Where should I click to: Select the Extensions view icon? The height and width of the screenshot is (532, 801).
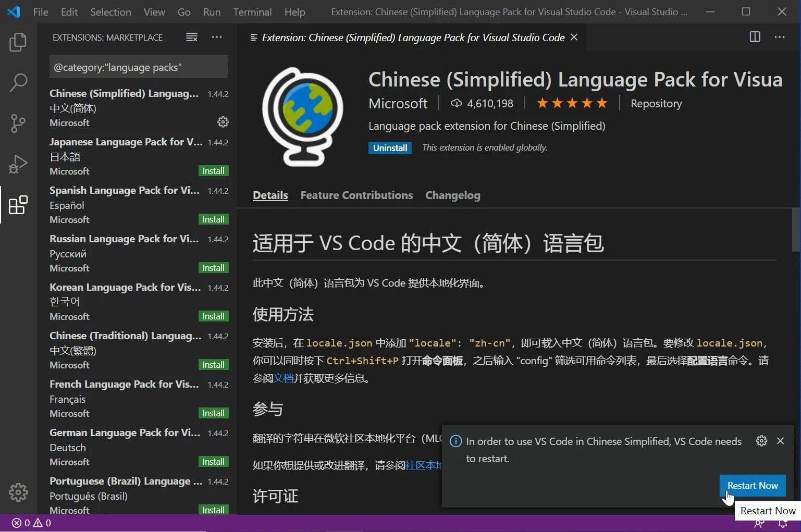[x=18, y=205]
